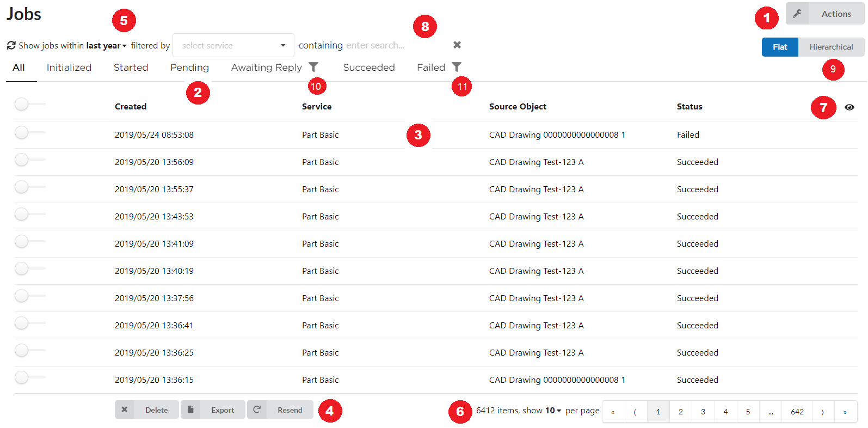This screenshot has height=428, width=868.
Task: Switch to Hierarchical view
Action: (x=830, y=47)
